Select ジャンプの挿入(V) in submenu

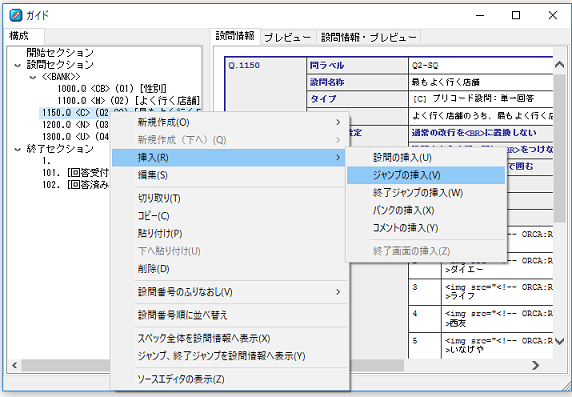pos(426,175)
